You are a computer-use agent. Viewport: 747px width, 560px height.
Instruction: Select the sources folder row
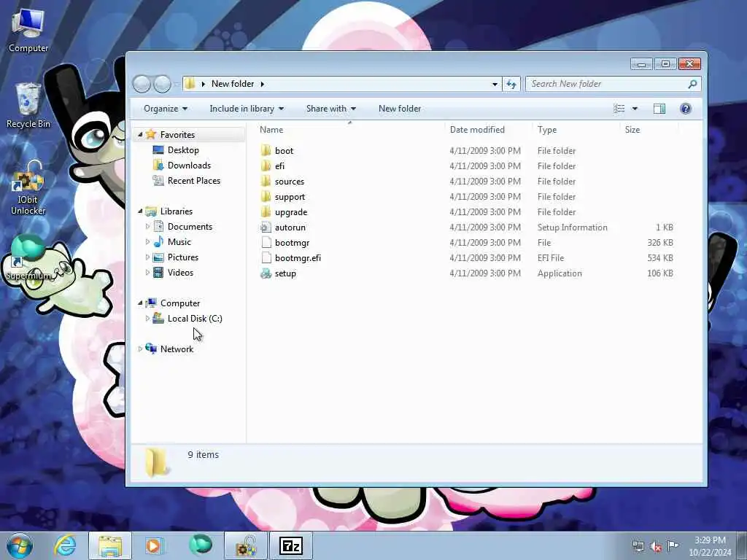tap(467, 181)
